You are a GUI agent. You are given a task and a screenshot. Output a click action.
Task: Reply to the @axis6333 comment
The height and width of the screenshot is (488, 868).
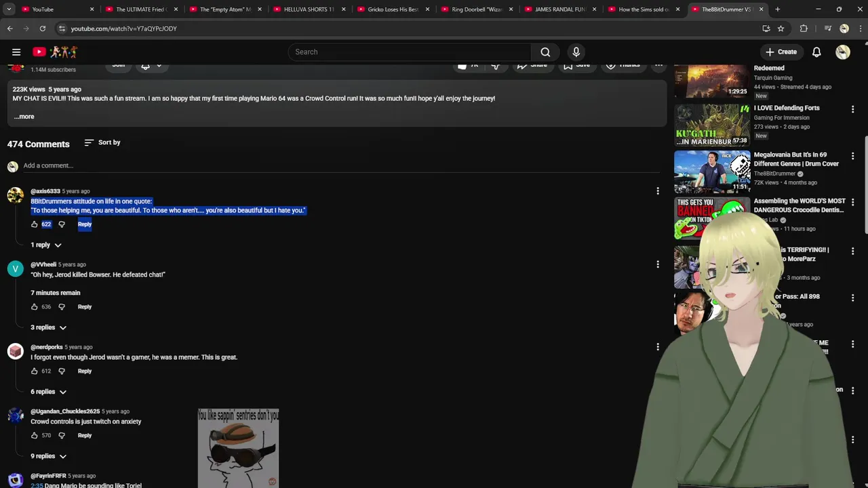(85, 224)
